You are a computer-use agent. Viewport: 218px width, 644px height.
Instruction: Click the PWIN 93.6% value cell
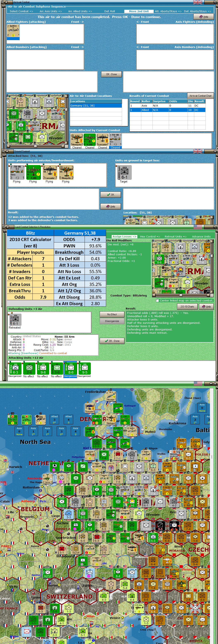click(x=95, y=246)
